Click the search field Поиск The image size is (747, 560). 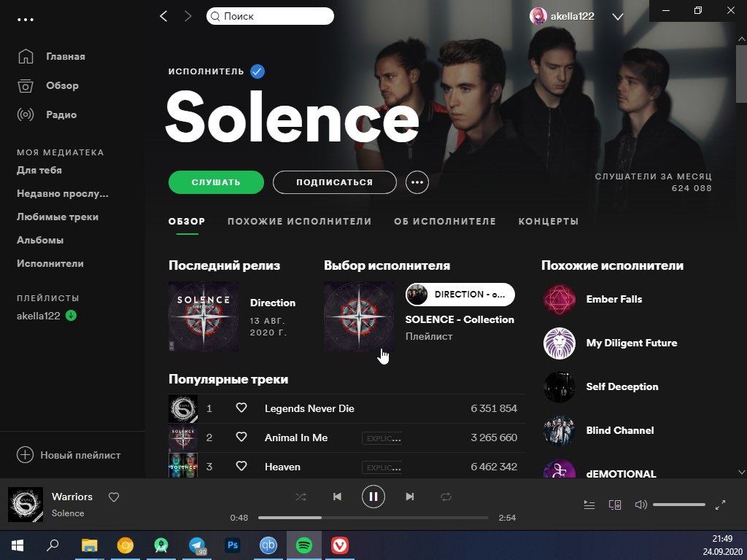270,16
